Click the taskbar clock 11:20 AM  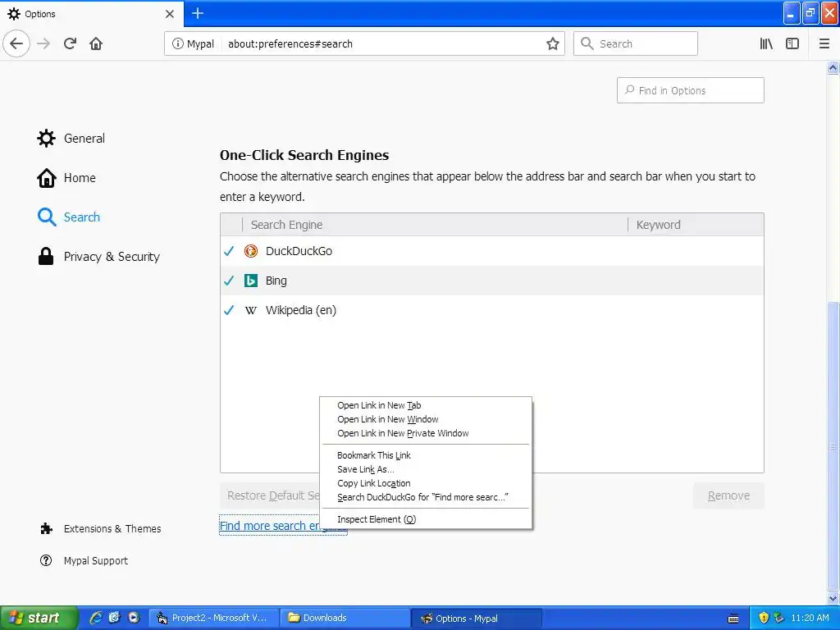810,618
